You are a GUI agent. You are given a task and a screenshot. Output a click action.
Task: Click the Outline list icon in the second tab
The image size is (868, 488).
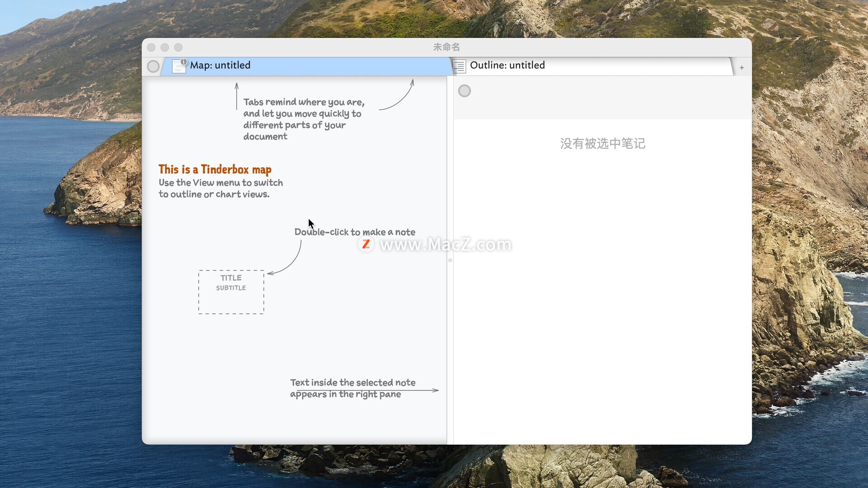coord(459,66)
